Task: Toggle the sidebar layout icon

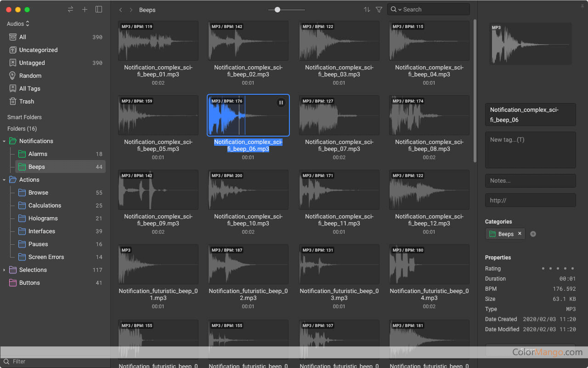Action: [99, 10]
